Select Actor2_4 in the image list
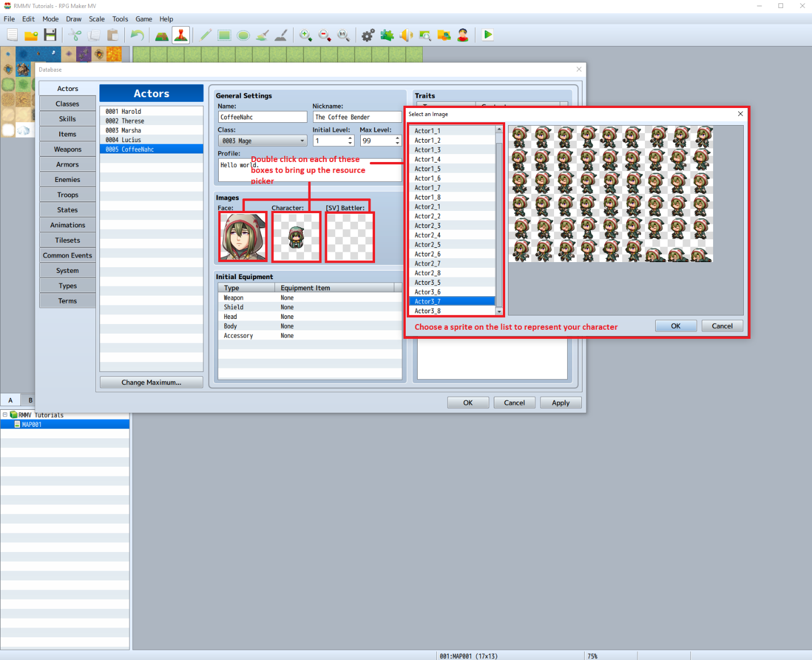This screenshot has height=660, width=812. click(x=452, y=235)
